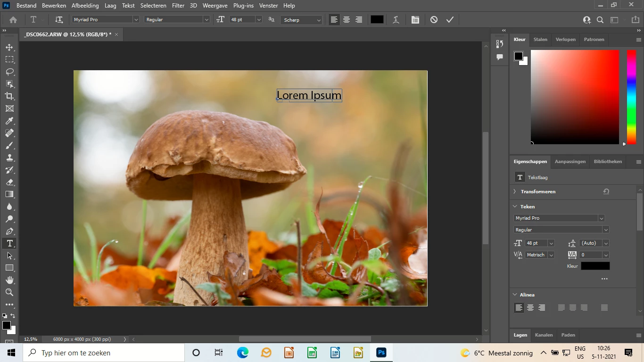The height and width of the screenshot is (362, 644).
Task: Cancel current text edits in options bar
Action: coord(434,20)
